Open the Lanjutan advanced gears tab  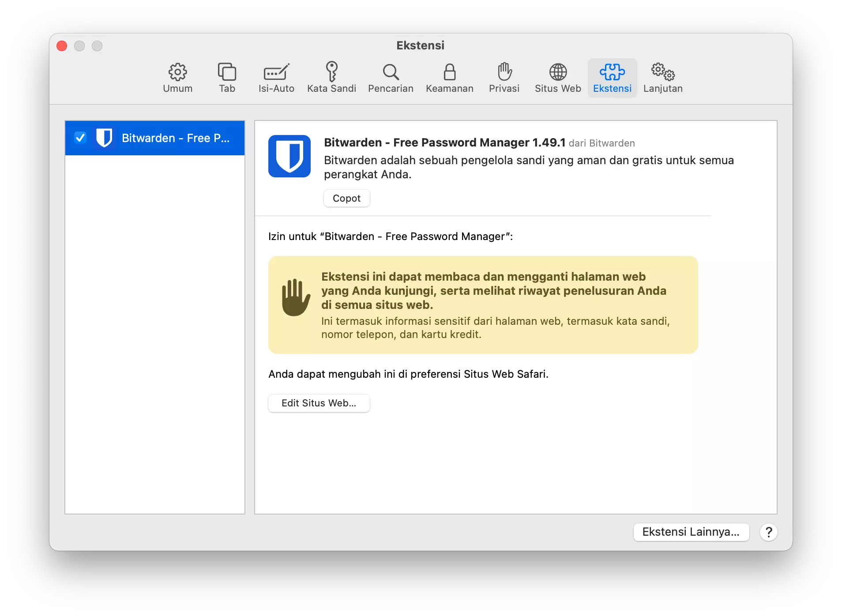click(x=663, y=77)
